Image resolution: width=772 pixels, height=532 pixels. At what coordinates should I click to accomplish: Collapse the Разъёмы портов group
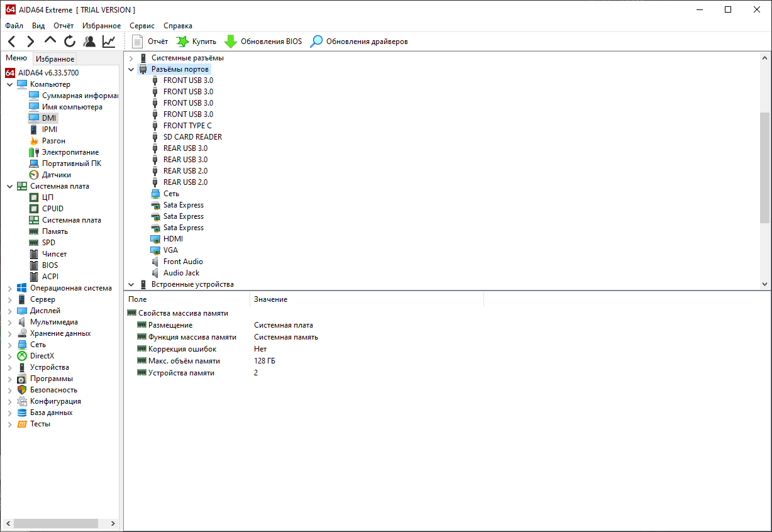point(131,69)
